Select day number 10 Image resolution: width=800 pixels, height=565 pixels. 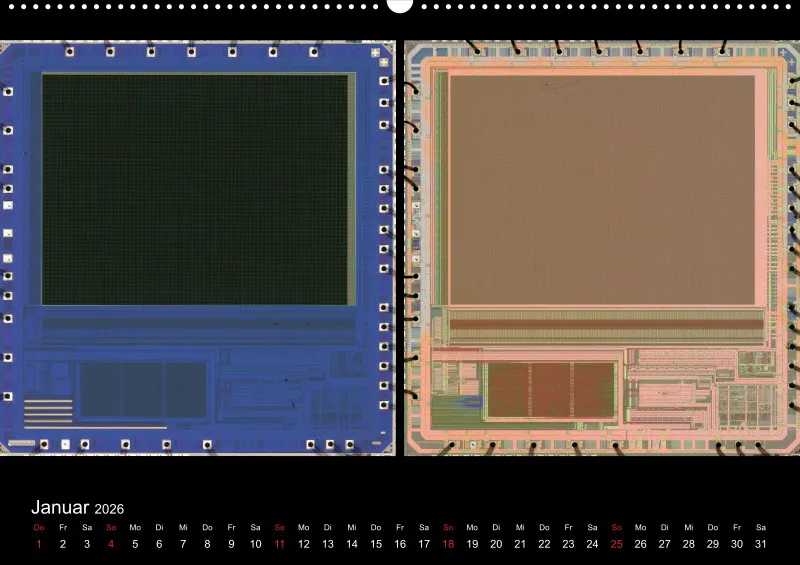coord(256,544)
